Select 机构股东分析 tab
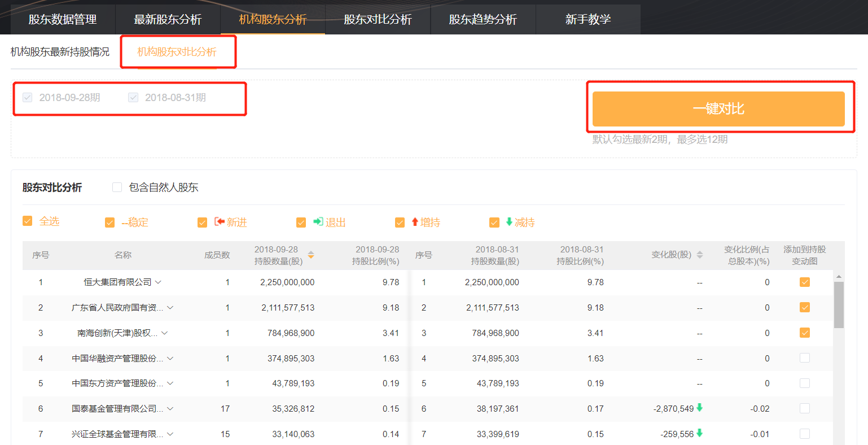The image size is (868, 445). [x=273, y=19]
